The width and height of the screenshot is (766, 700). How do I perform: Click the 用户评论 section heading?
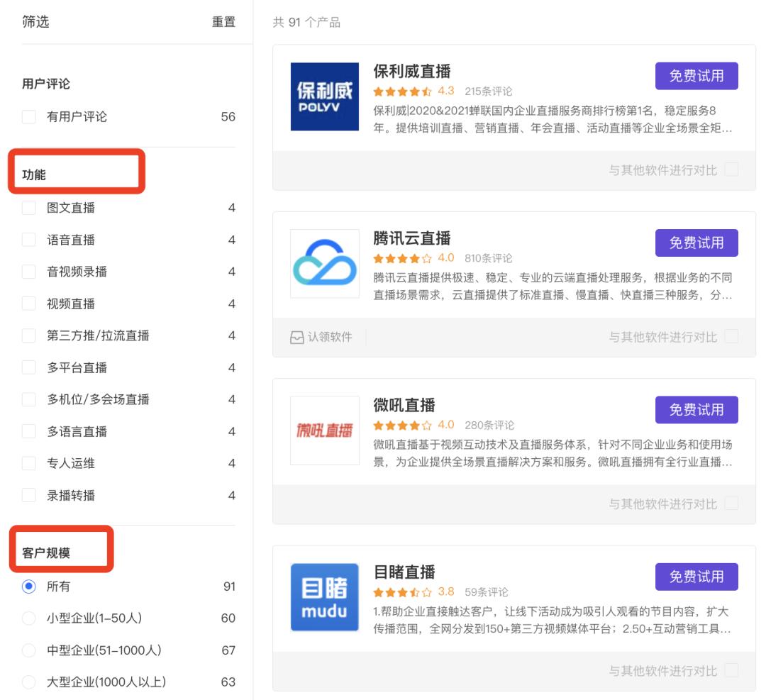tap(46, 84)
